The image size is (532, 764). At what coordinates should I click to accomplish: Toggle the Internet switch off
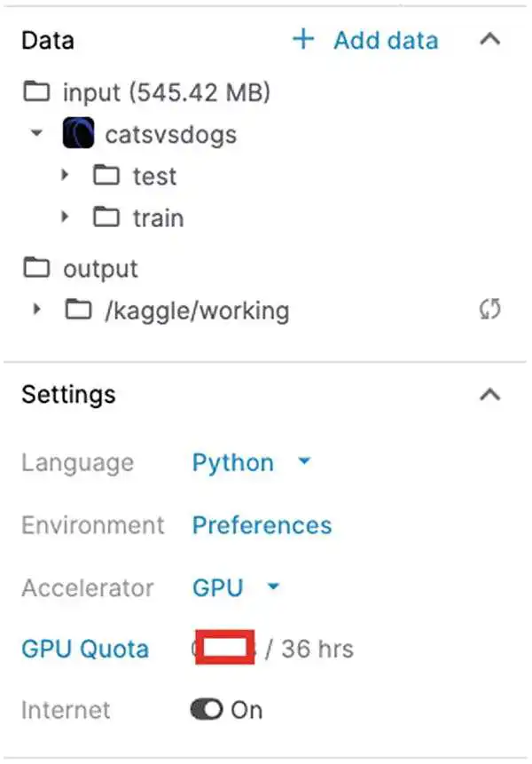pyautogui.click(x=207, y=710)
